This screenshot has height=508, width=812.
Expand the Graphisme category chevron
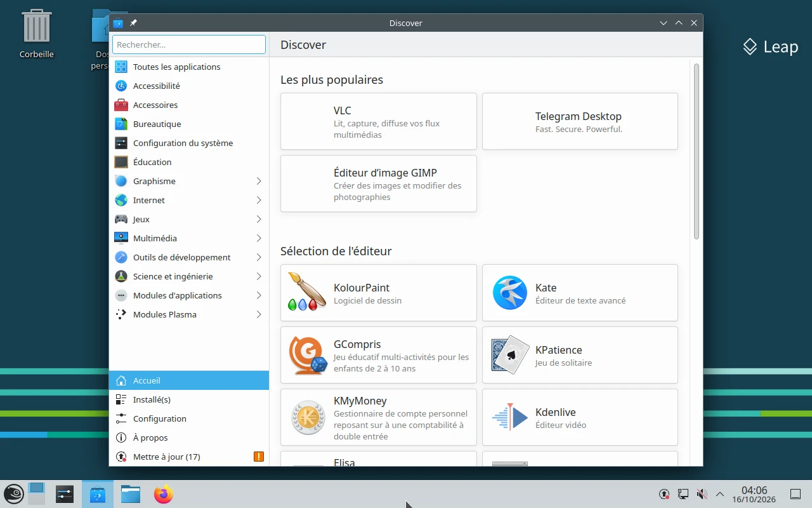(259, 181)
